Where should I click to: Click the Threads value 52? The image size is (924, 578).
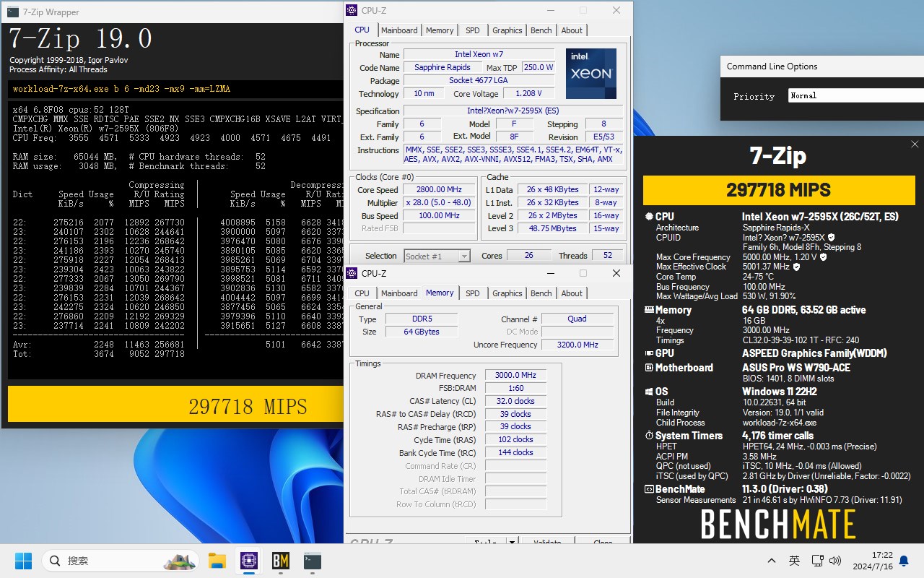607,255
